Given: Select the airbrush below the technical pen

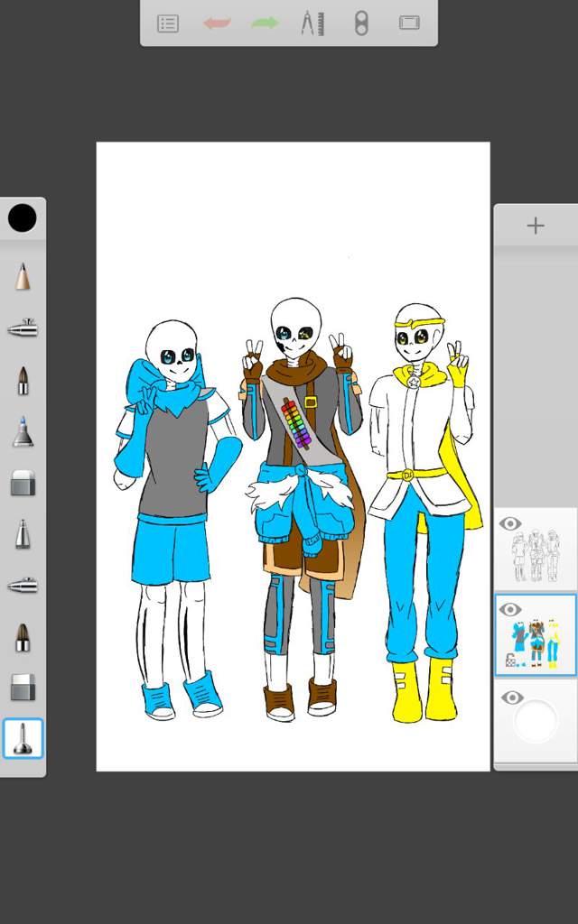Looking at the screenshot, I should (23, 585).
